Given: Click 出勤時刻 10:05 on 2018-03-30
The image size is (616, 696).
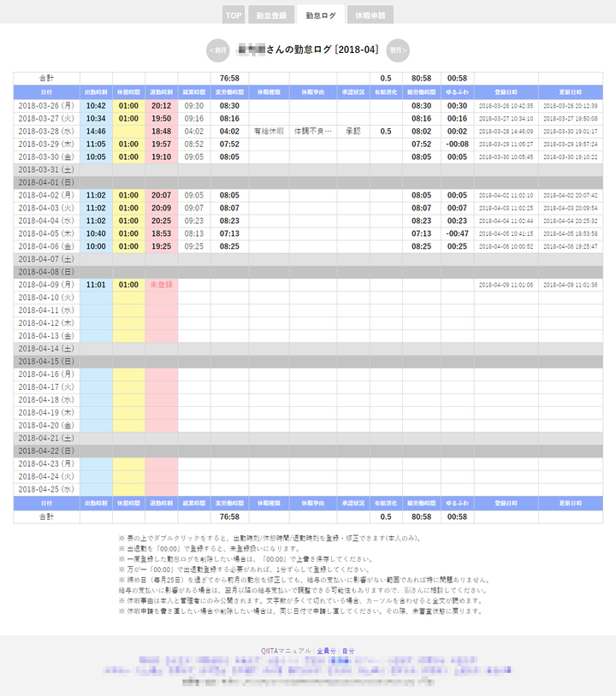Looking at the screenshot, I should (96, 156).
